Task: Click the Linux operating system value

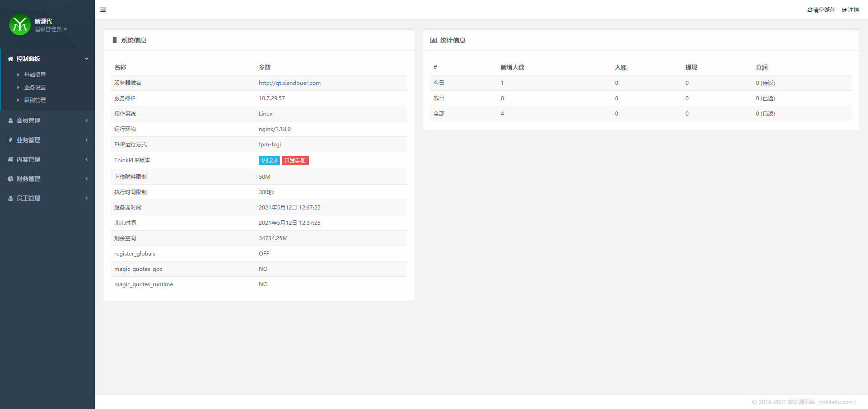Action: click(266, 114)
